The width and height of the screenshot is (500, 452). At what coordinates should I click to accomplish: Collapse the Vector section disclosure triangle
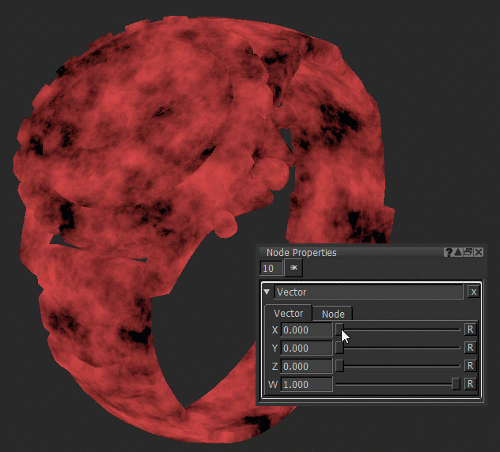[267, 292]
